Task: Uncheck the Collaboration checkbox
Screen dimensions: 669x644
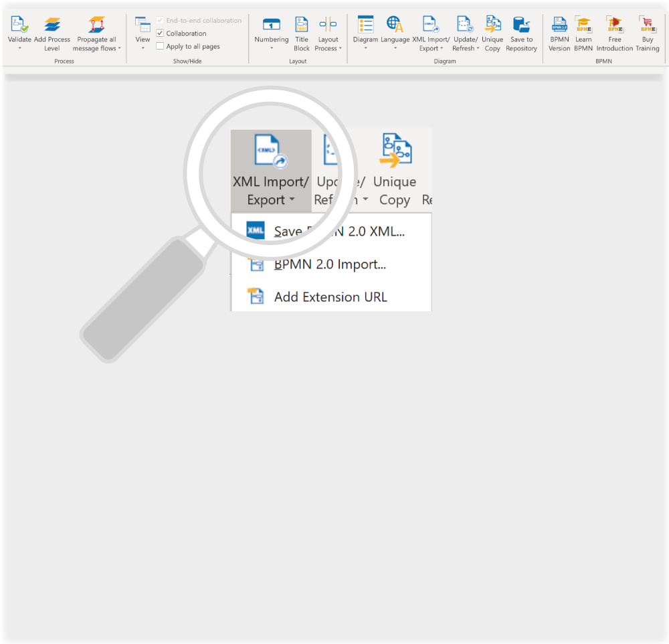Action: pyautogui.click(x=160, y=33)
